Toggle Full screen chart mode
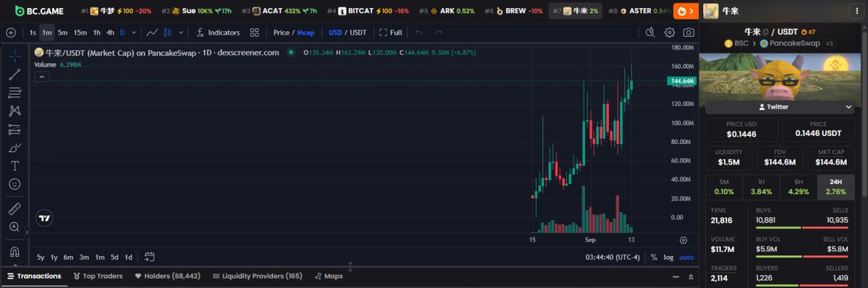The width and height of the screenshot is (868, 288). click(x=391, y=33)
